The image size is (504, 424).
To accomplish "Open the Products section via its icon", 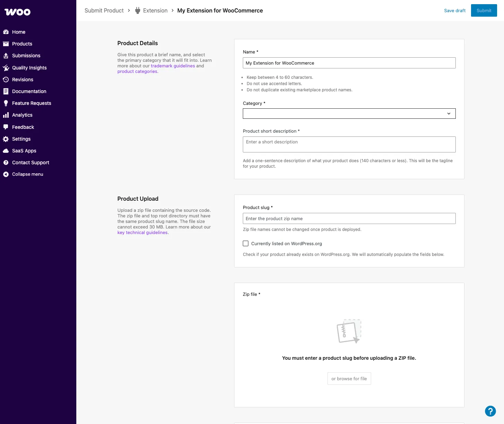I will click(x=6, y=44).
